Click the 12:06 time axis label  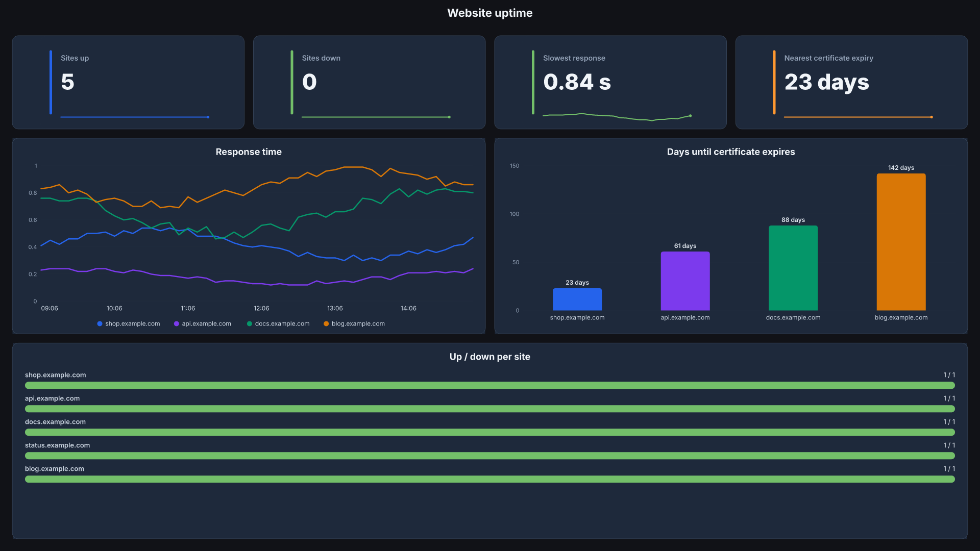(261, 308)
